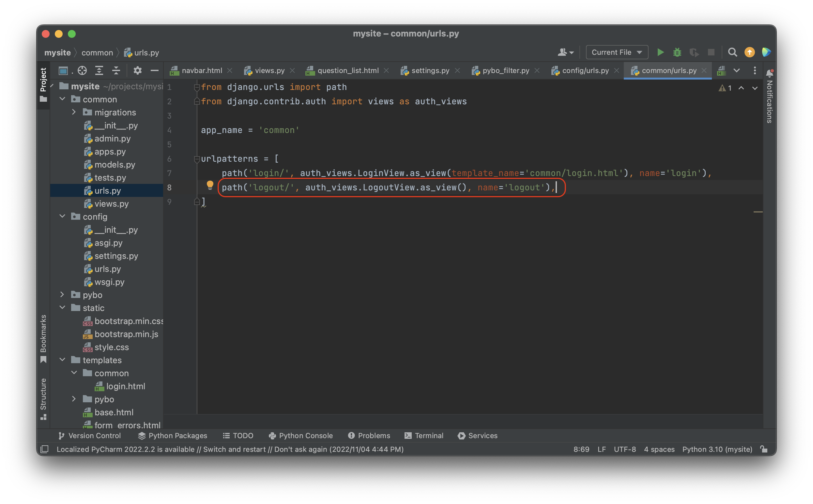Click the intention lightbulb on line 8

click(x=210, y=185)
